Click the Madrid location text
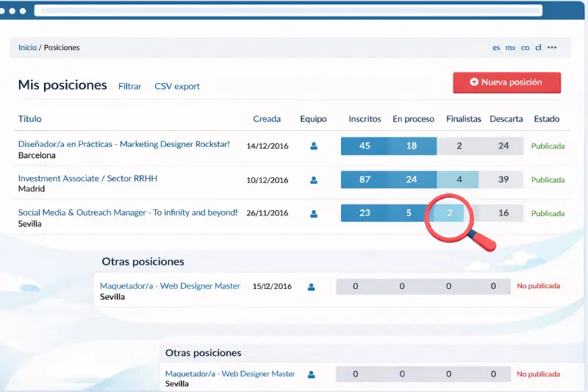This screenshot has height=392, width=588. (32, 189)
